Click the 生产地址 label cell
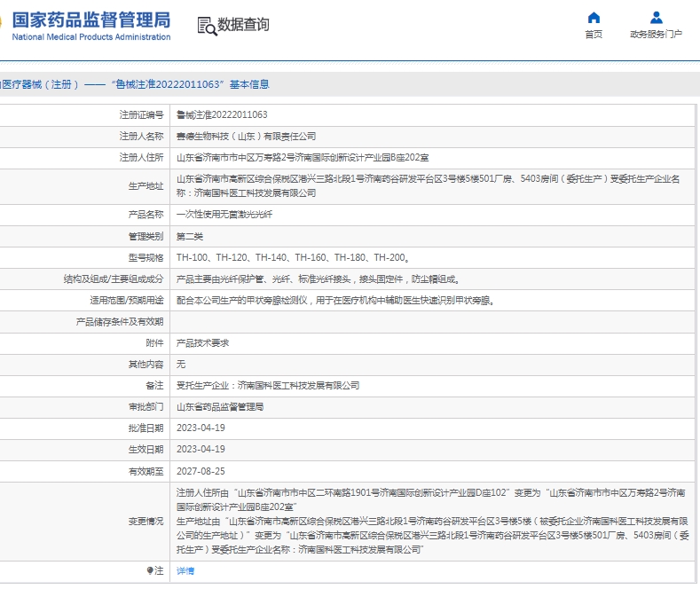The image size is (700, 589). tap(146, 186)
